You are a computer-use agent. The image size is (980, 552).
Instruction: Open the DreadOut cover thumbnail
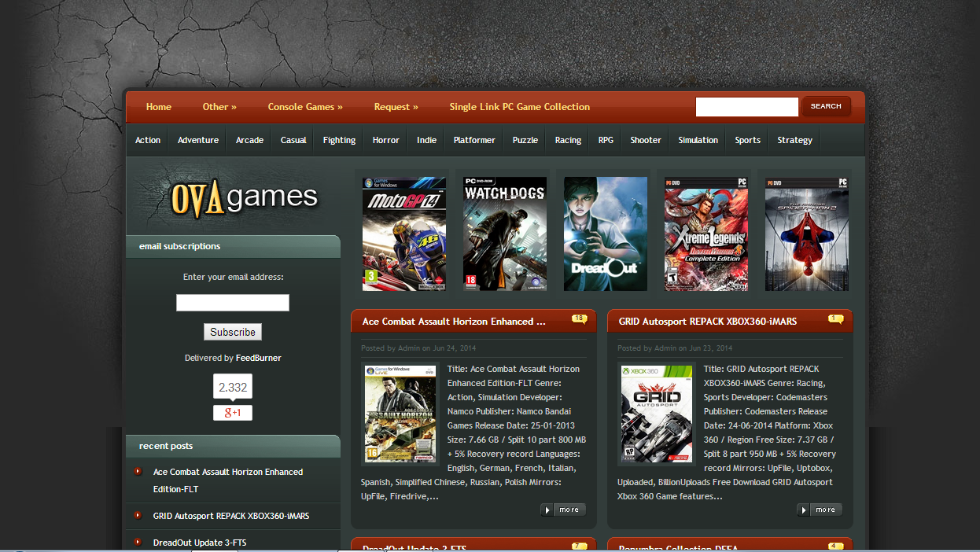606,234
